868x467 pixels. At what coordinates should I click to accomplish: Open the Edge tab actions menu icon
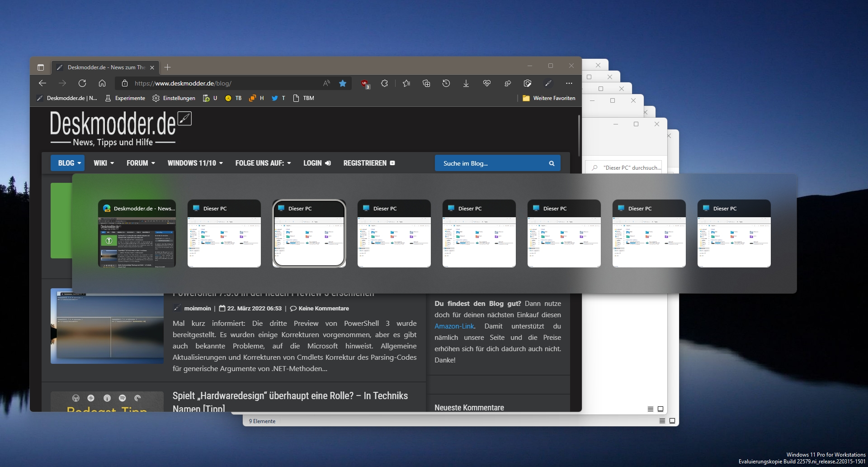coord(41,67)
